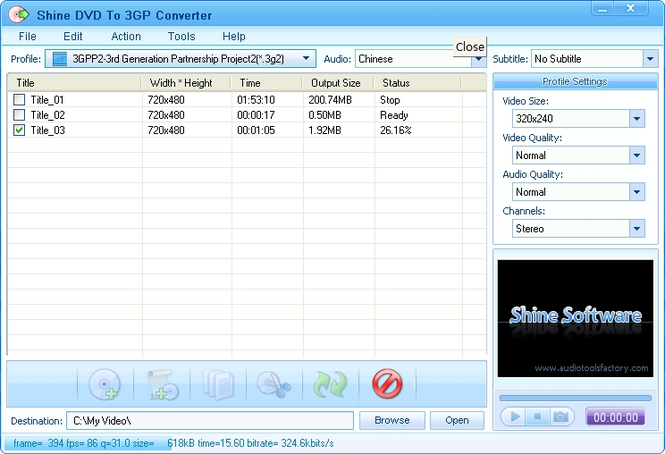Screen dimensions: 665x454
Task: Open the Tools menu
Action: point(182,36)
